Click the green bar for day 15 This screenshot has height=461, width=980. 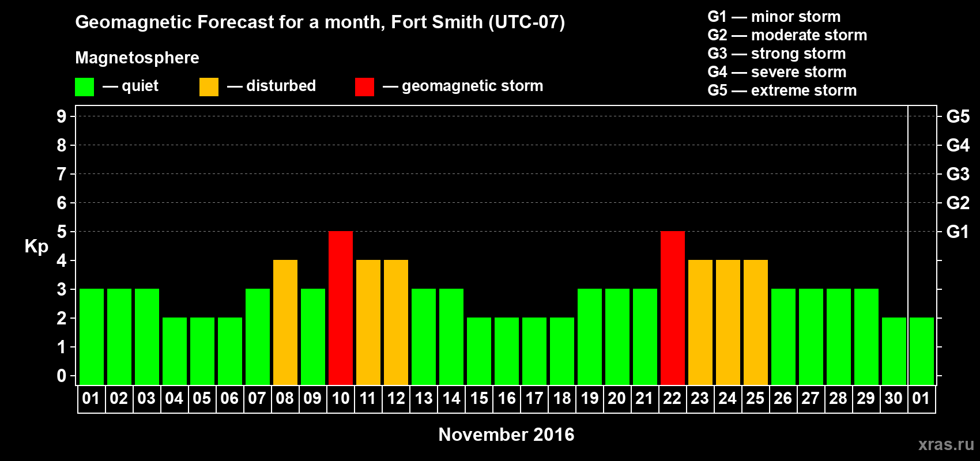click(479, 351)
